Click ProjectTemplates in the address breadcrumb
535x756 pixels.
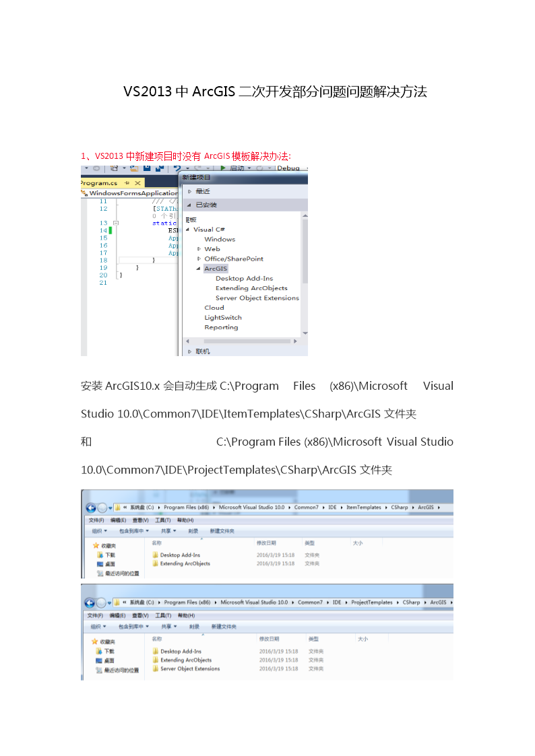point(371,603)
